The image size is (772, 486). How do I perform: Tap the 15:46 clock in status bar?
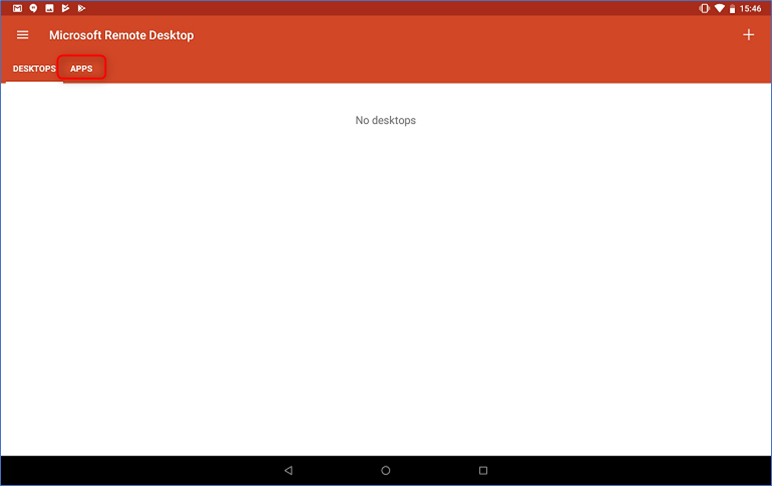(750, 8)
